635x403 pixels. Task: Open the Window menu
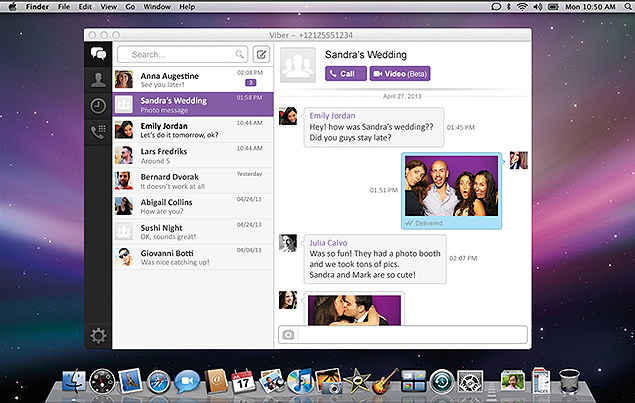[157, 7]
